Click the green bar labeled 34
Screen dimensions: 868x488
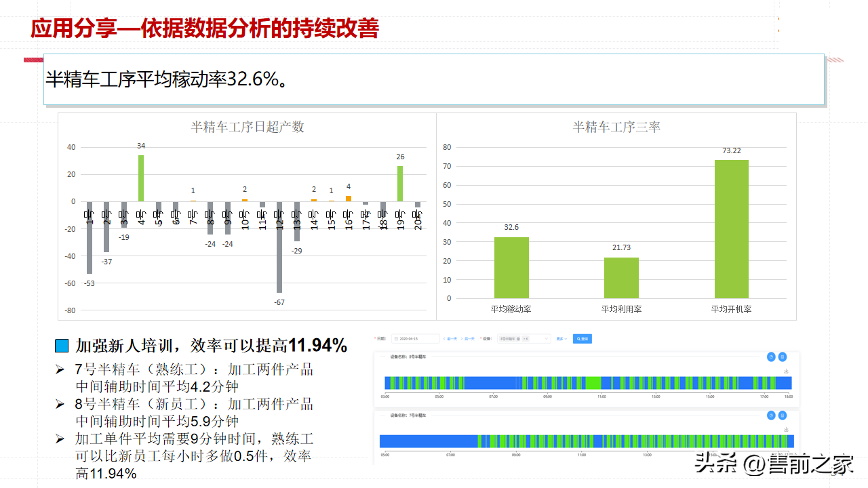(141, 178)
